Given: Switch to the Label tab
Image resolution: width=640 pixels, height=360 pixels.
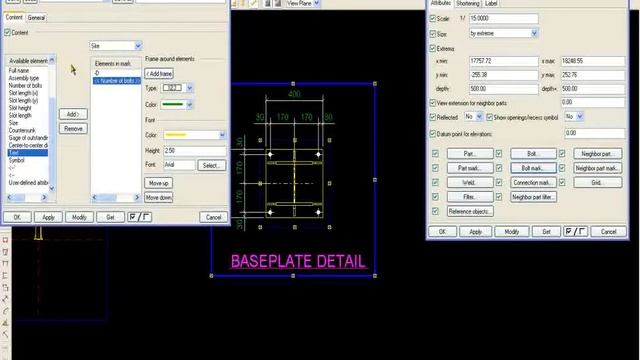Looking at the screenshot, I should point(491,3).
